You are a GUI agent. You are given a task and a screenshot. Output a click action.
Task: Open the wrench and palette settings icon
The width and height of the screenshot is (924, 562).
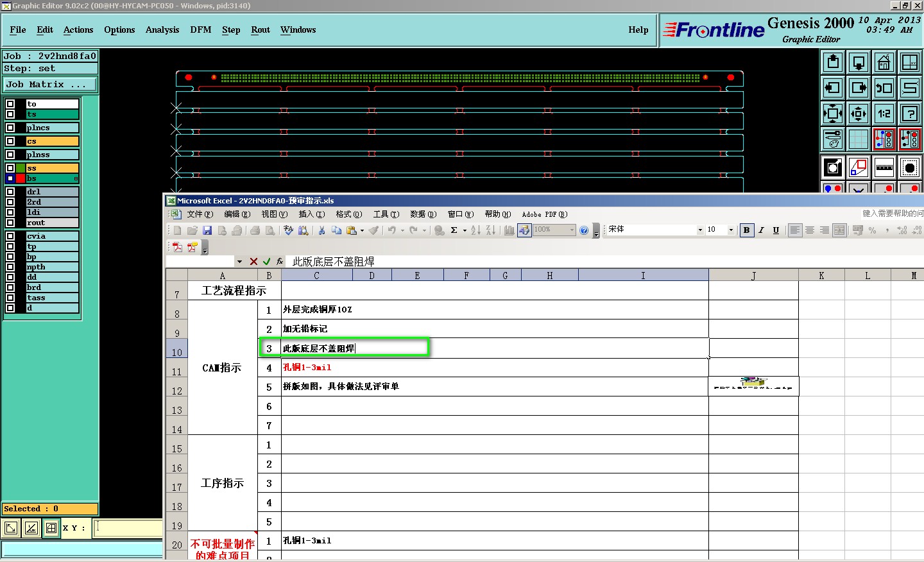pyautogui.click(x=833, y=139)
